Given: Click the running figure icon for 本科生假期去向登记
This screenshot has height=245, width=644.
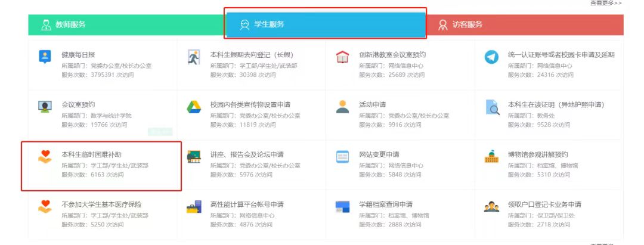Looking at the screenshot, I should pos(193,57).
